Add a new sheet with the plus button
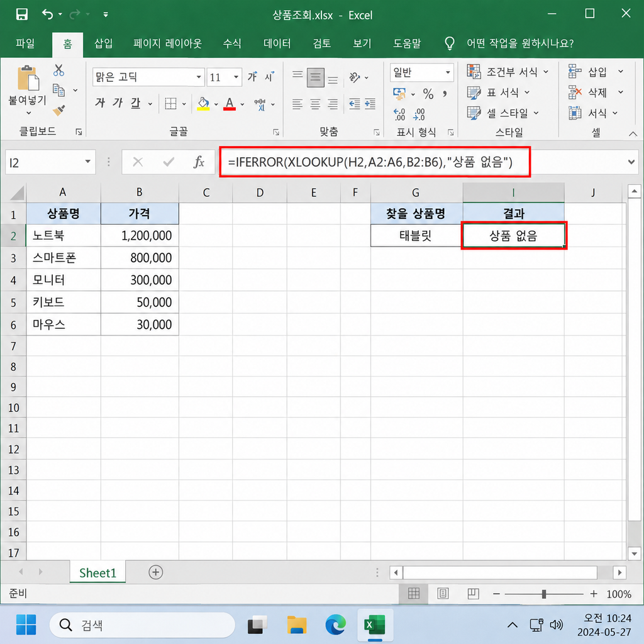The image size is (644, 644). click(x=156, y=572)
